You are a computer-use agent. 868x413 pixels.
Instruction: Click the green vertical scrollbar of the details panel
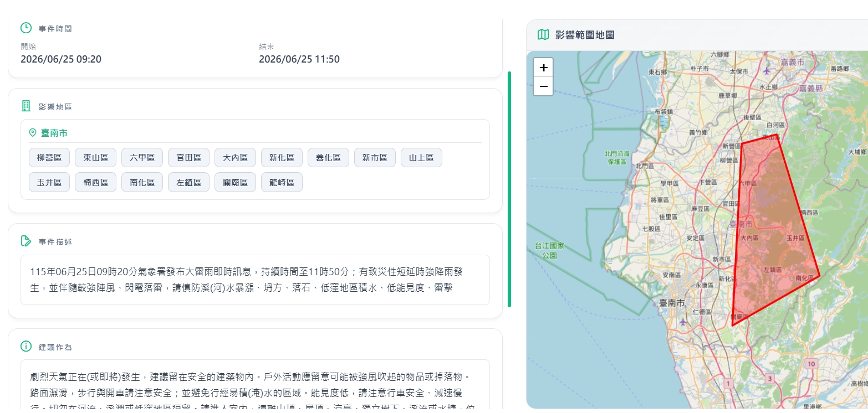point(509,189)
